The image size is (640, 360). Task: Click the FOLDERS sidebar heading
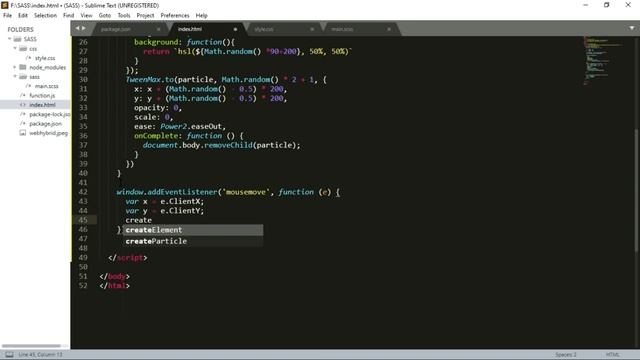(x=20, y=29)
